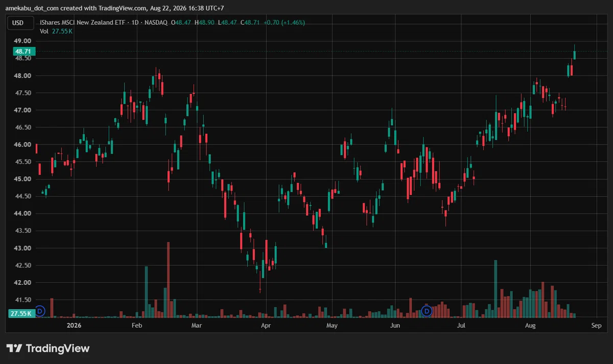Click the open value O48.47
This screenshot has height=364, width=613.
[x=181, y=22]
